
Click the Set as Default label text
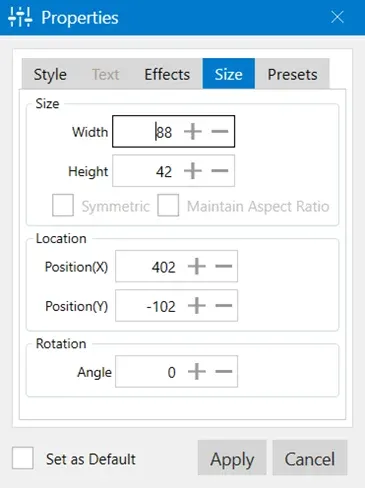coord(91,459)
